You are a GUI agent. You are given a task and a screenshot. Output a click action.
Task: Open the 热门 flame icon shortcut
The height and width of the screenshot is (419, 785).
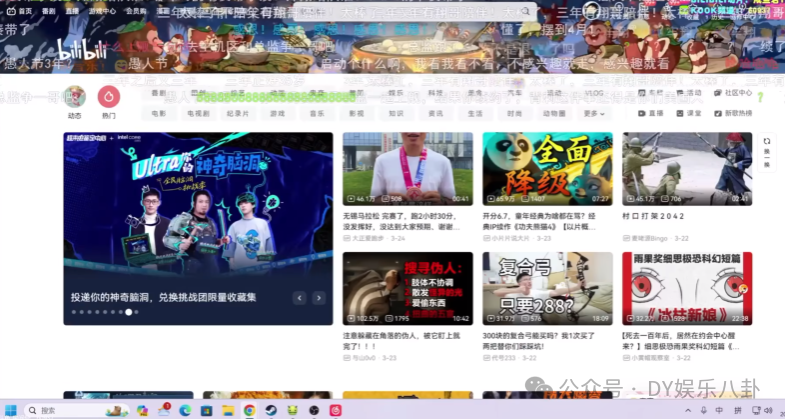pyautogui.click(x=109, y=97)
